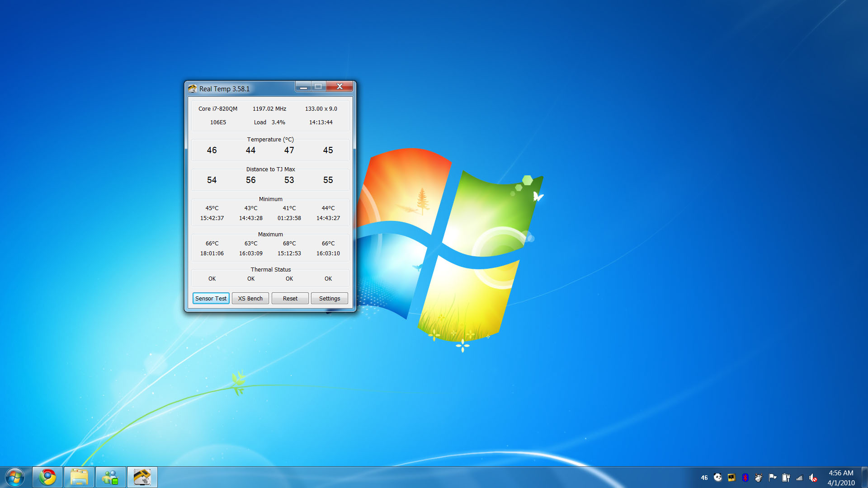
Task: Close the Real Temp window
Action: [340, 86]
